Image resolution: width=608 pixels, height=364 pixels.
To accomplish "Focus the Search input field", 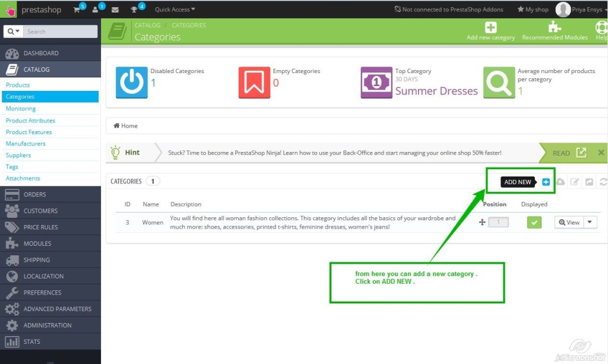I will (61, 31).
